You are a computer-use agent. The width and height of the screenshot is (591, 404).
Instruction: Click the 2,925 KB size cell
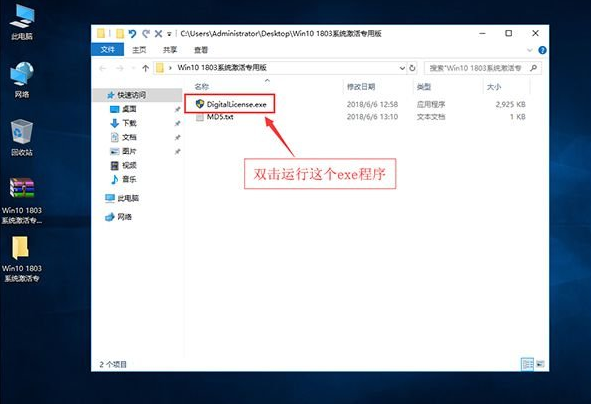[510, 104]
